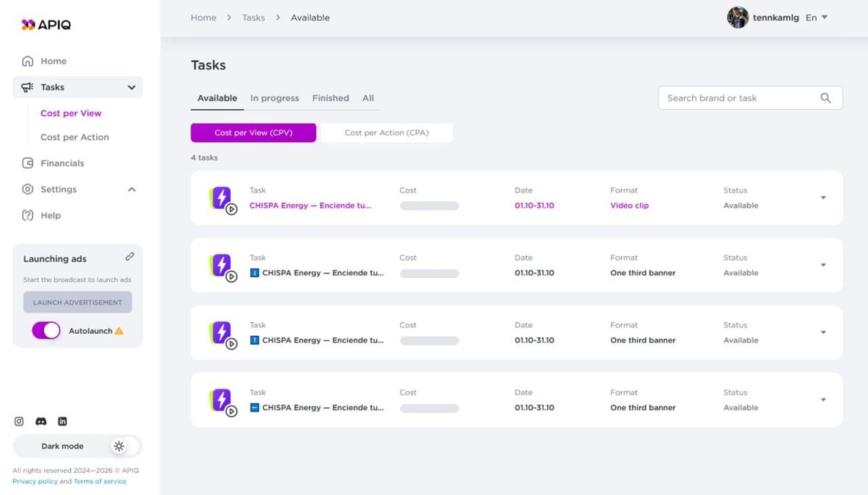Click the All rights reserved copyright text
868x495 pixels.
point(75,470)
